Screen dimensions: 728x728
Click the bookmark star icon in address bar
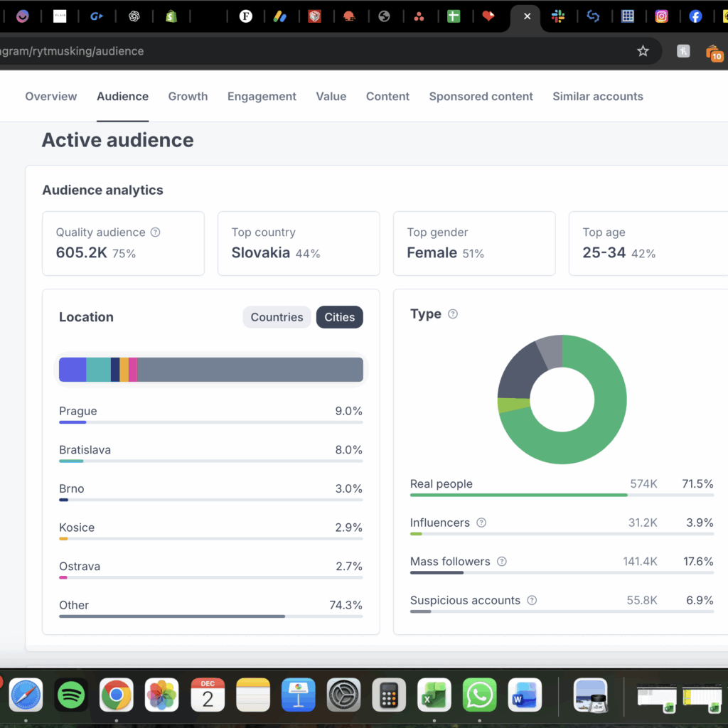(643, 51)
